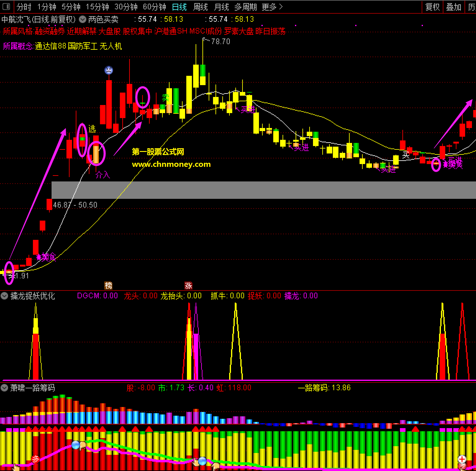Select the 1分钟 period tab
Viewport: 476px width, 471px height.
47,7
